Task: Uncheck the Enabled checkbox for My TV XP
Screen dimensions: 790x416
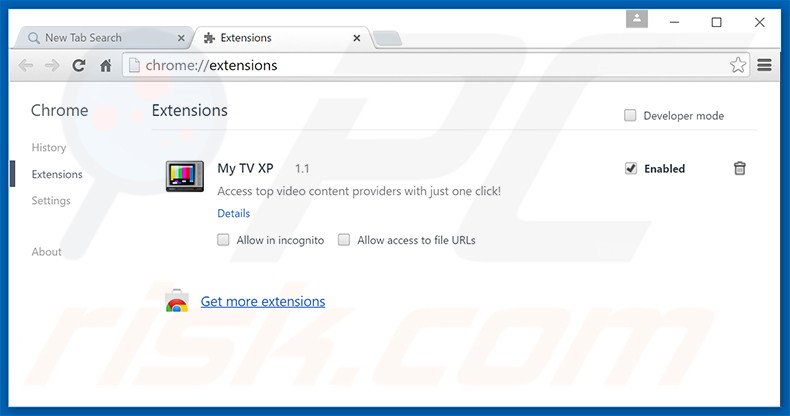Action: [631, 168]
